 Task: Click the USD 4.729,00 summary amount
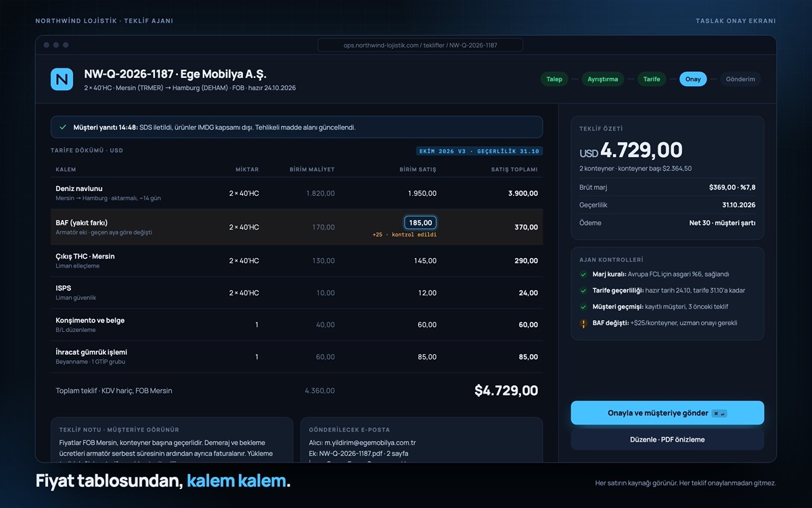click(x=631, y=150)
